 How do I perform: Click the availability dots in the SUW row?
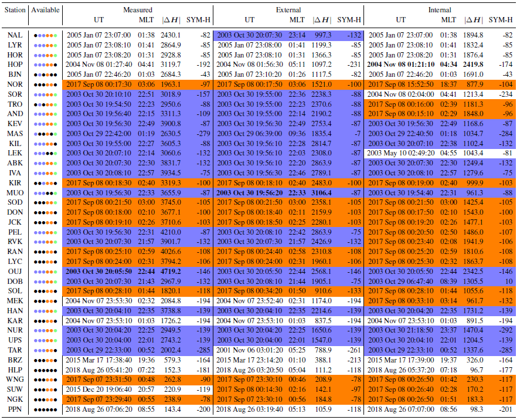(45, 389)
